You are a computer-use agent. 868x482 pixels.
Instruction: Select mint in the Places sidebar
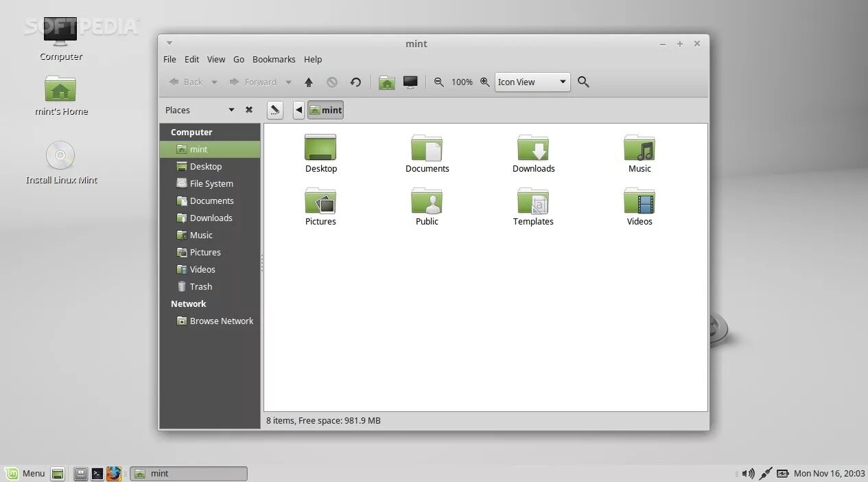(210, 149)
